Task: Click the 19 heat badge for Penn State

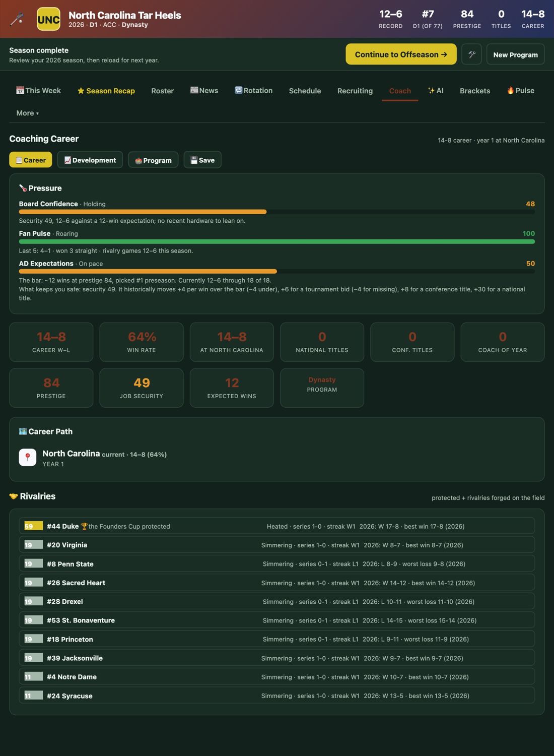Action: click(34, 564)
